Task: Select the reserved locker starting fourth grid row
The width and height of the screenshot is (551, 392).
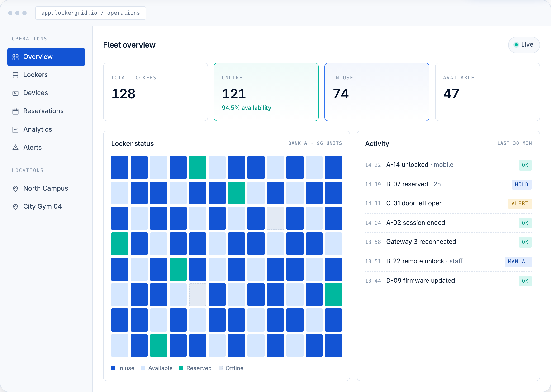Action: coord(120,244)
